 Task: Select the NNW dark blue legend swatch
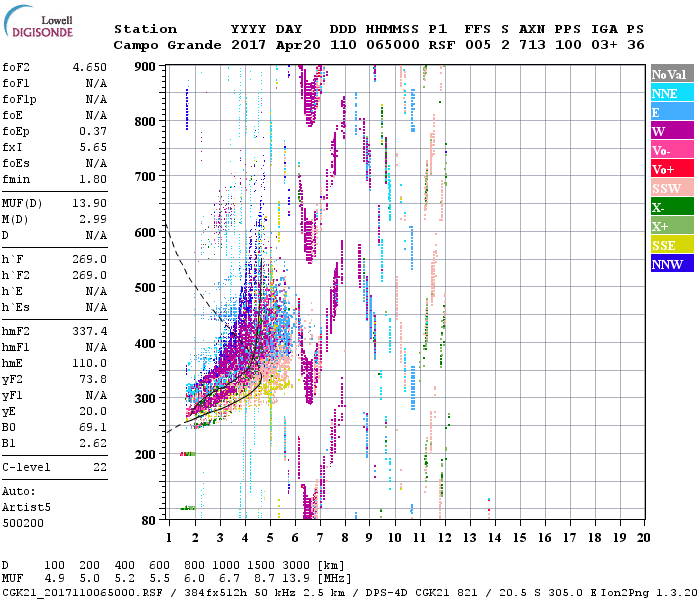672,263
